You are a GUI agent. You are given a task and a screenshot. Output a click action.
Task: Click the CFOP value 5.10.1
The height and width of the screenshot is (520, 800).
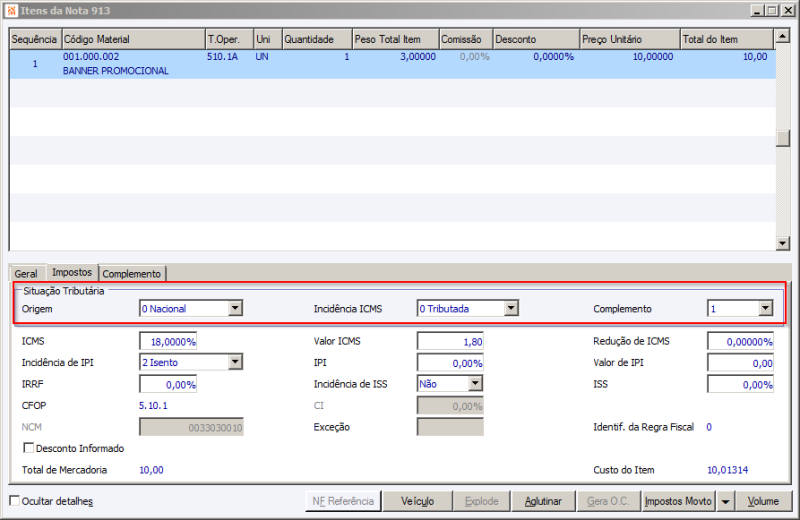(x=153, y=406)
